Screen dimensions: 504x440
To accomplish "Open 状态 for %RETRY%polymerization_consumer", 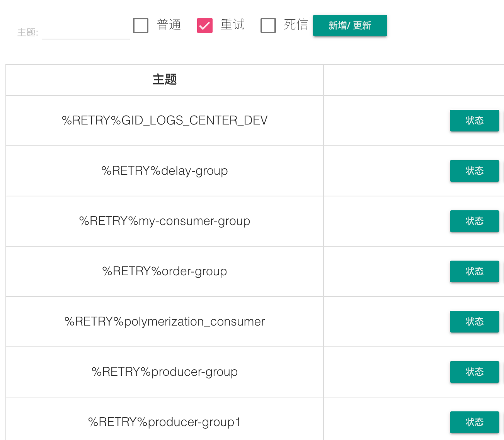I will pyautogui.click(x=475, y=322).
